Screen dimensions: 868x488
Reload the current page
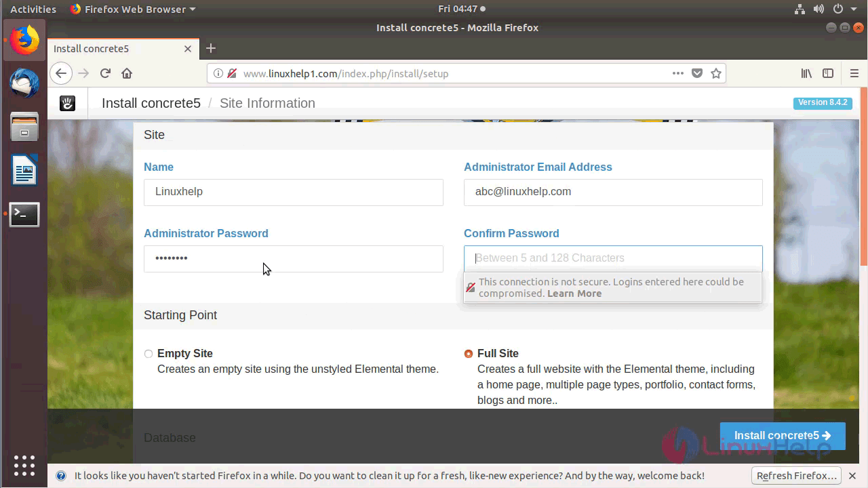click(105, 73)
